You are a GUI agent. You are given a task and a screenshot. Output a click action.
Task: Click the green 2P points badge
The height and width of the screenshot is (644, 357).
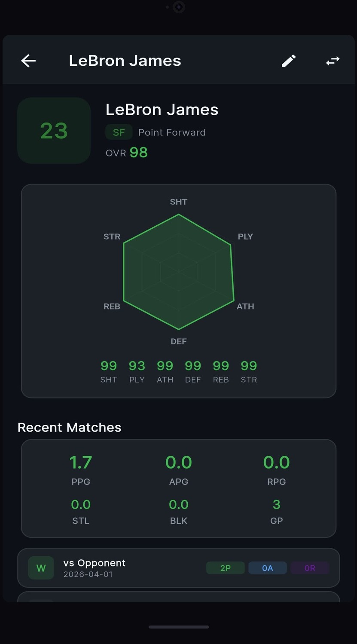pos(225,567)
